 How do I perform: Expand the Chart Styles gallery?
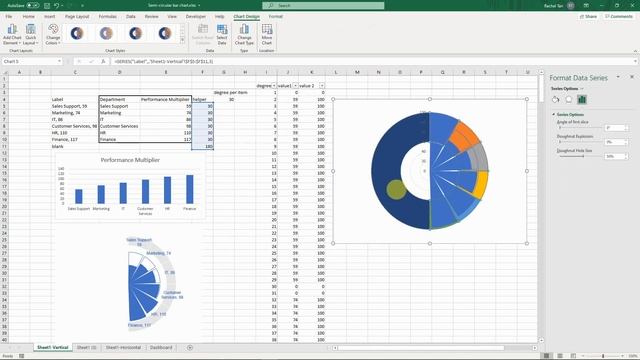[182, 40]
